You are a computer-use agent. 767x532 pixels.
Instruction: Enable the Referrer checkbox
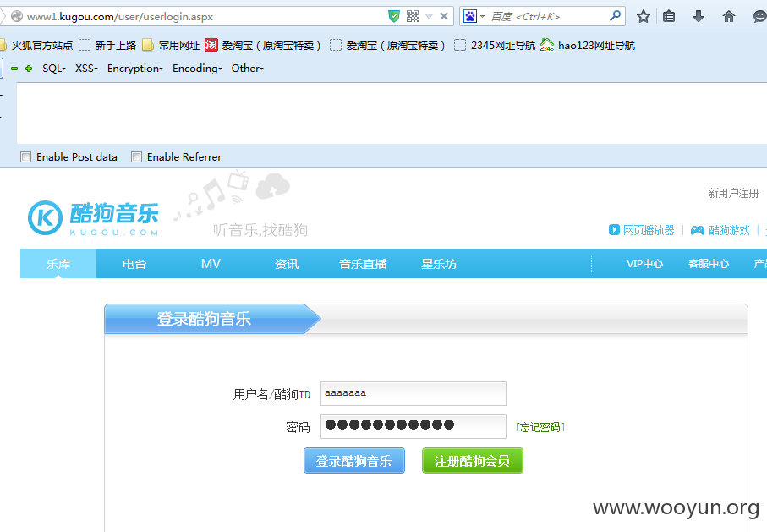[136, 157]
